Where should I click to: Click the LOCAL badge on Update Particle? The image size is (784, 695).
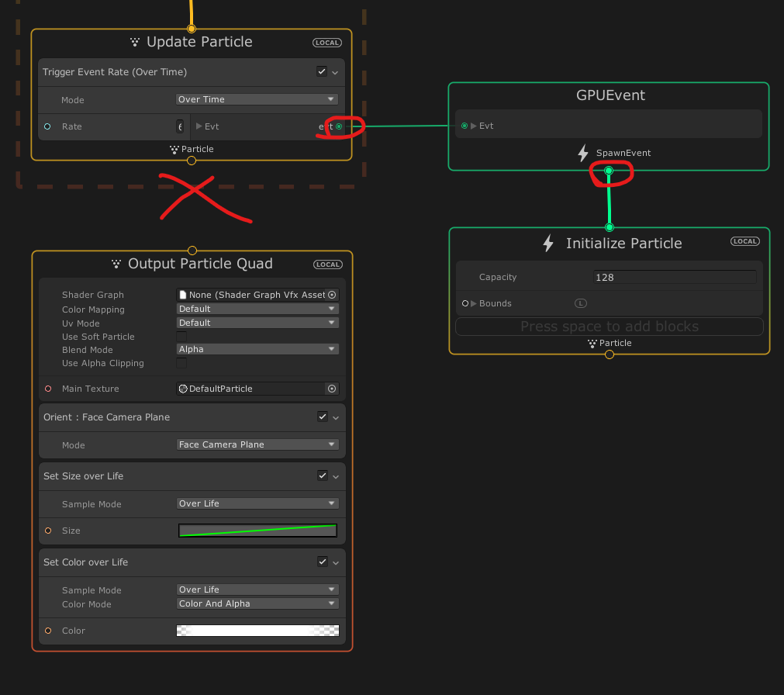click(326, 43)
